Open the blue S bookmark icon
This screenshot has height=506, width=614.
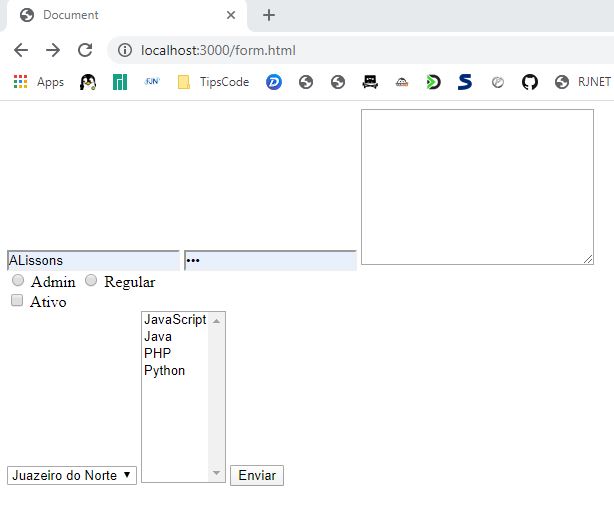coord(465,82)
